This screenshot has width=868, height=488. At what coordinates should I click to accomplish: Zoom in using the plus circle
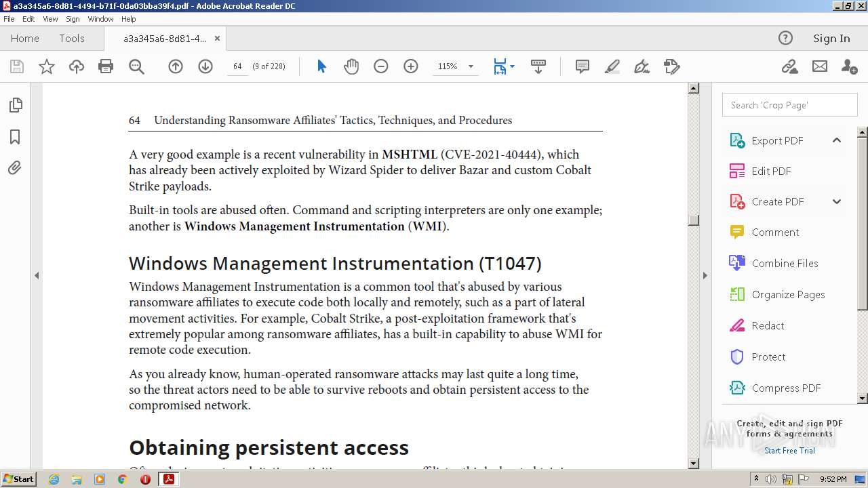[x=411, y=66]
